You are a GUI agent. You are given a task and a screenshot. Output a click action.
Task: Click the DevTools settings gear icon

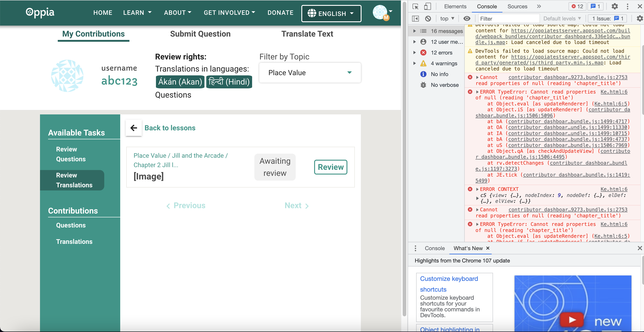coord(615,6)
